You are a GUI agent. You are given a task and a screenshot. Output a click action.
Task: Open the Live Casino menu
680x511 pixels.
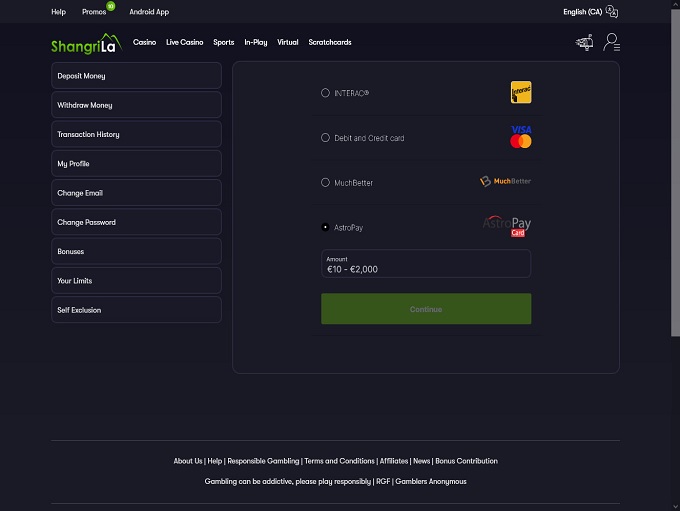point(184,43)
